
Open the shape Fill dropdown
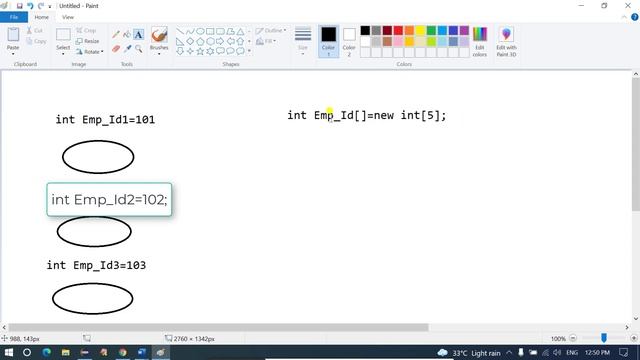click(266, 41)
